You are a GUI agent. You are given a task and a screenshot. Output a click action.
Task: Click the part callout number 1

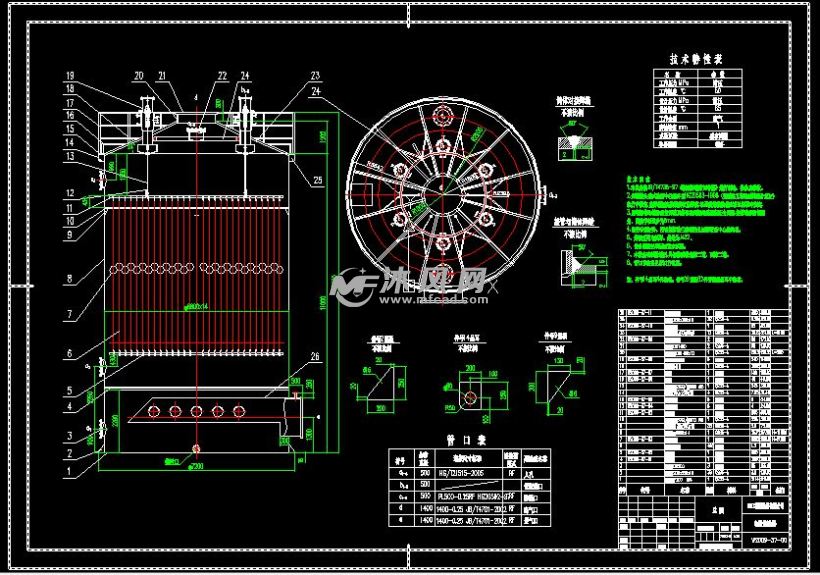(x=69, y=471)
